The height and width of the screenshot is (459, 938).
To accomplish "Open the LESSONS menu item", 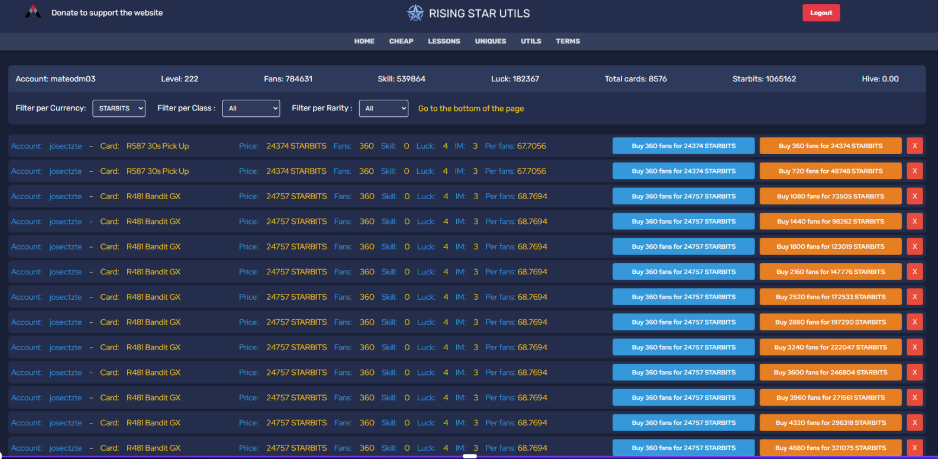I will pos(444,41).
